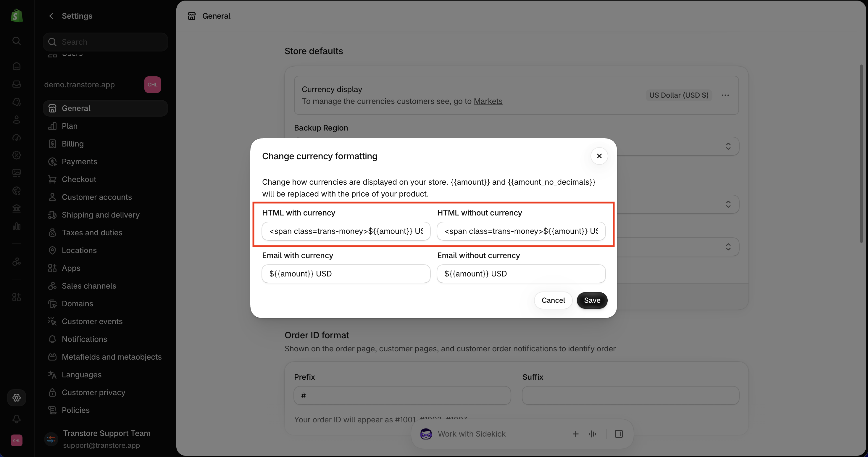The image size is (868, 457).
Task: Open Products tag icon in left rail
Action: pyautogui.click(x=17, y=102)
